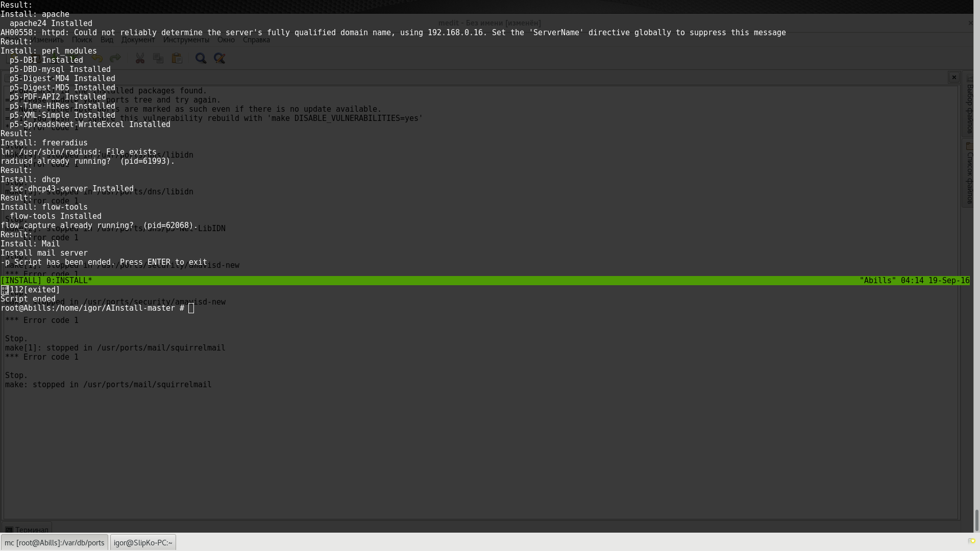Click the 'p5-XML-Simple Installed' line
The width and height of the screenshot is (980, 551).
pyautogui.click(x=62, y=115)
